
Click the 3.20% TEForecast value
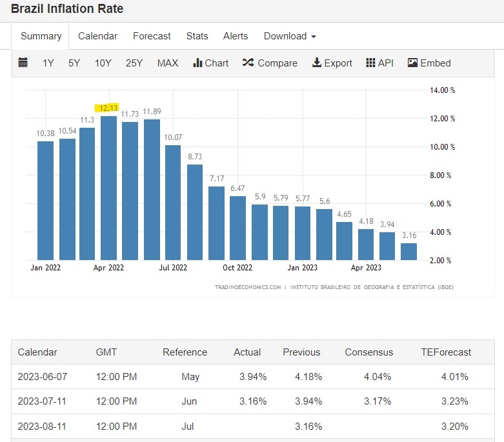[x=454, y=427]
